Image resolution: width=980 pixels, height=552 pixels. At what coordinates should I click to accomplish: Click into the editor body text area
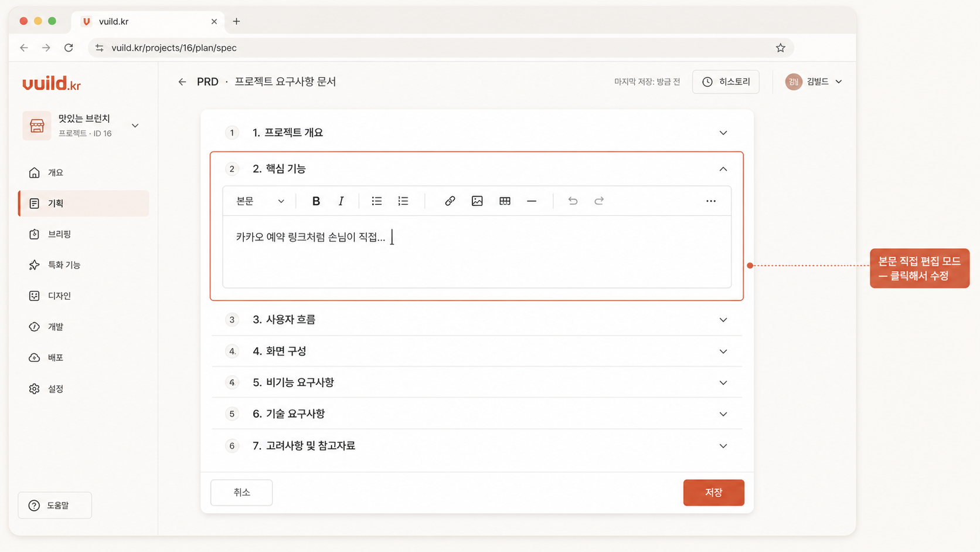pos(477,252)
